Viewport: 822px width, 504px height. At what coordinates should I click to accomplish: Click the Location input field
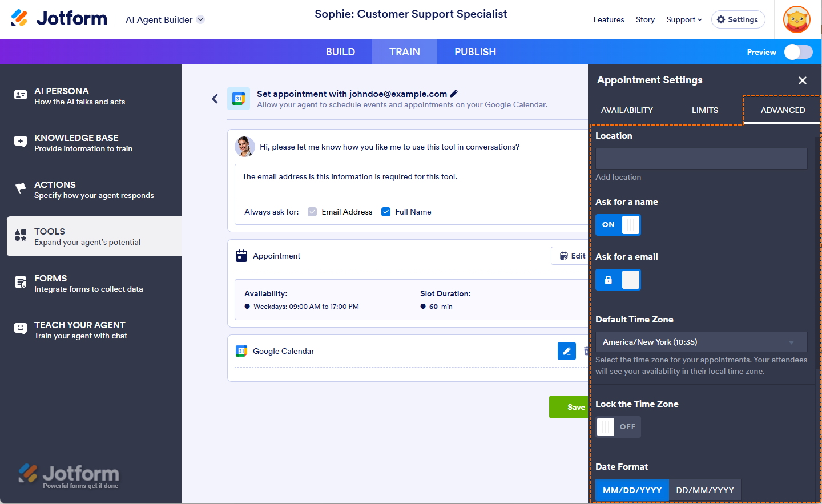point(701,159)
